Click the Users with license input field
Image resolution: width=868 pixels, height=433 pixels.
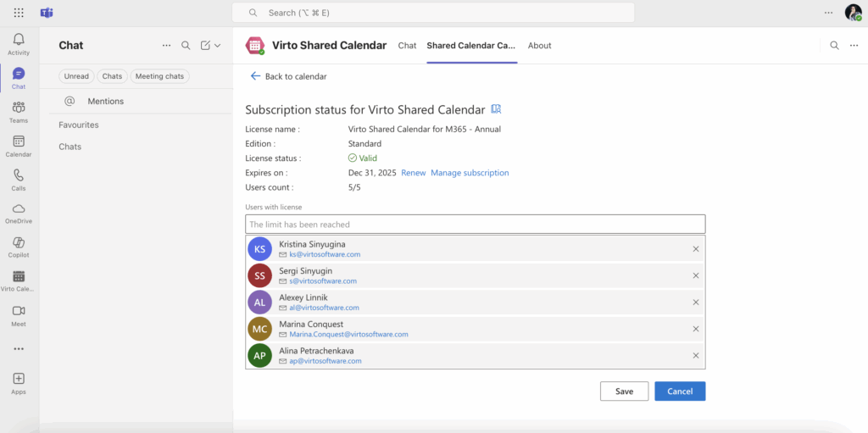476,225
